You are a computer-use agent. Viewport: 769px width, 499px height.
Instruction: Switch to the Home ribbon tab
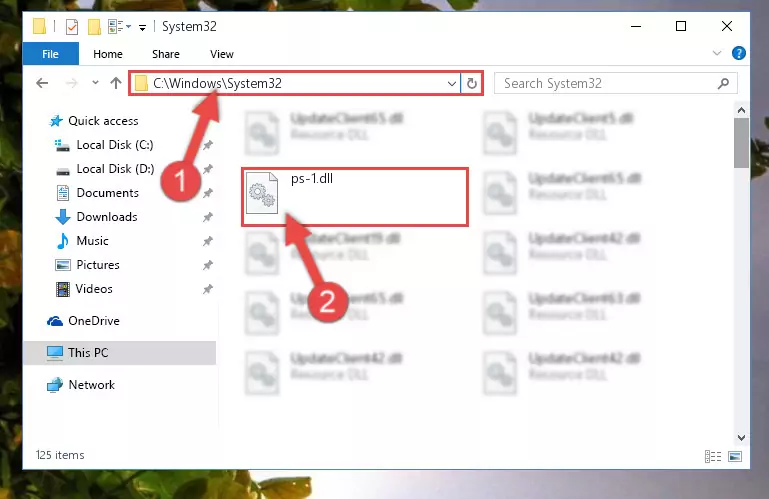pyautogui.click(x=108, y=54)
